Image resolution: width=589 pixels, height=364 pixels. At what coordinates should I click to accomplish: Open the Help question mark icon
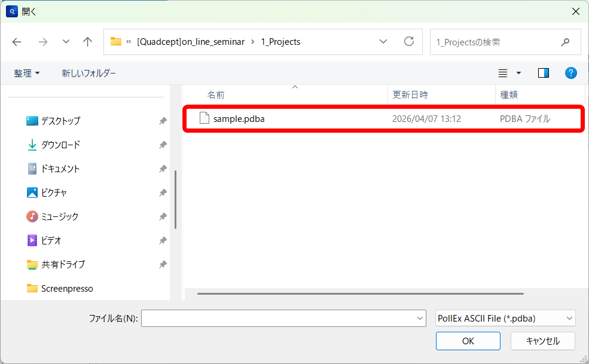point(570,73)
